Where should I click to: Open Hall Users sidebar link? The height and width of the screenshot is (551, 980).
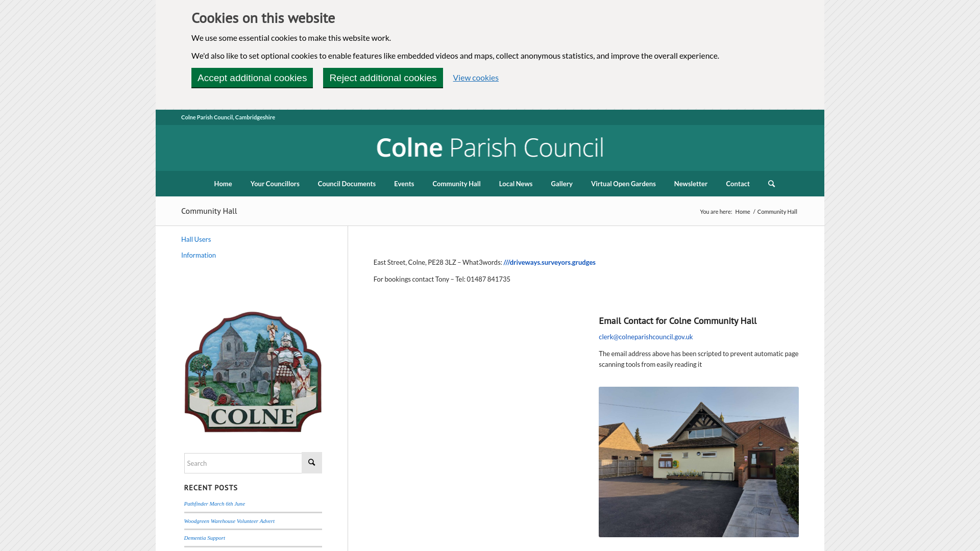[x=196, y=239]
